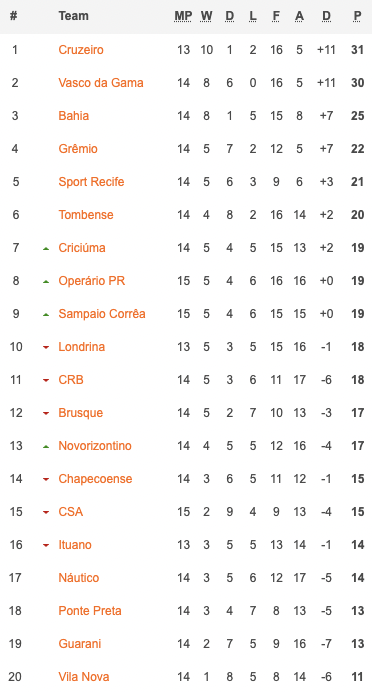Image resolution: width=372 pixels, height=692 pixels.
Task: Open Sport Recife team link
Action: point(91,182)
